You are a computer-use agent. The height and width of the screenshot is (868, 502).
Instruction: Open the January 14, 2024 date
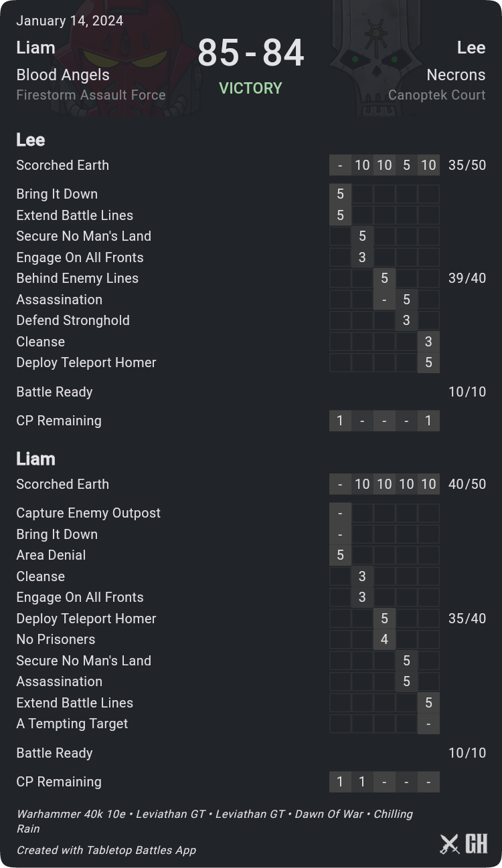tap(70, 21)
